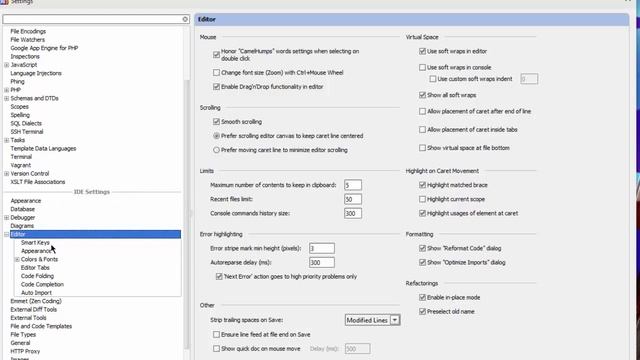Toggle Smooth scrolling checkbox
The width and height of the screenshot is (640, 360).
point(216,122)
